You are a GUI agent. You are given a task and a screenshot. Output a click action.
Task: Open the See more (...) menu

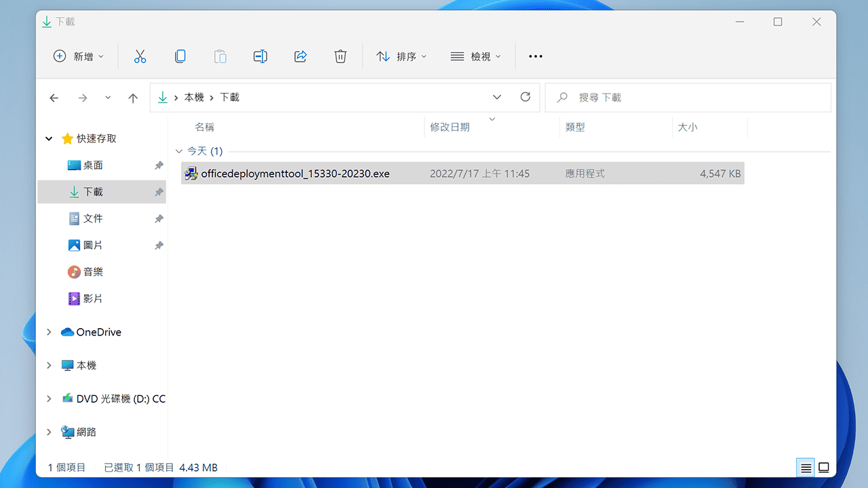coord(535,56)
